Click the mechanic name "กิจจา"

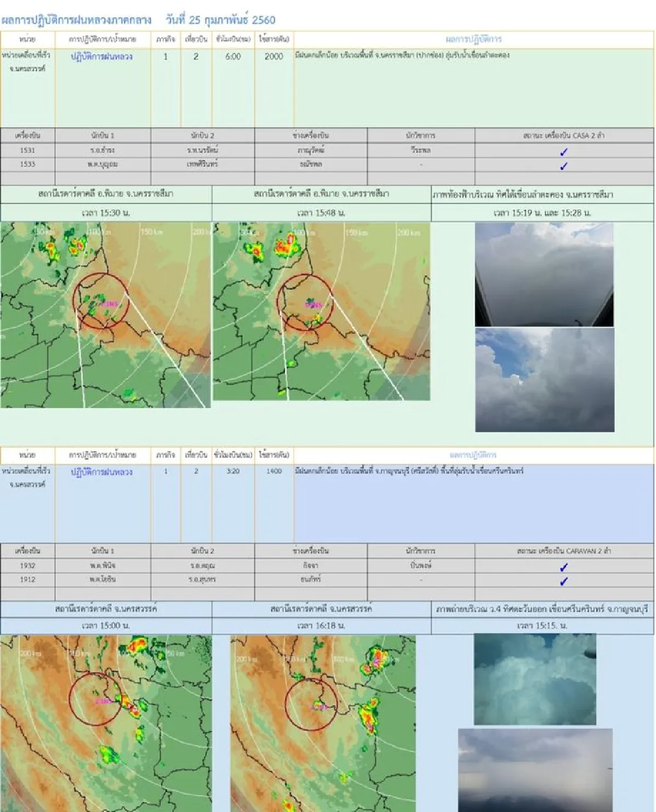tap(311, 565)
